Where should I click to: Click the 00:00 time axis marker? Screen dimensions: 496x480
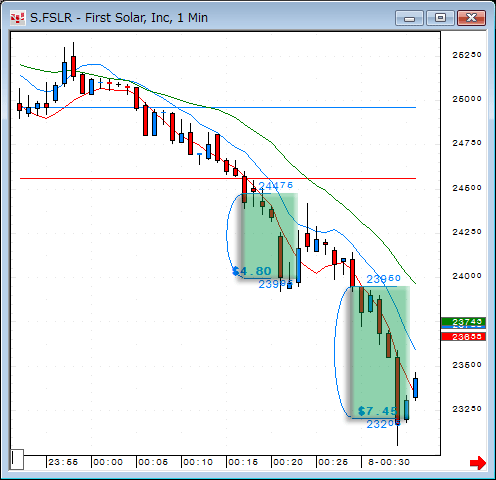(x=108, y=462)
